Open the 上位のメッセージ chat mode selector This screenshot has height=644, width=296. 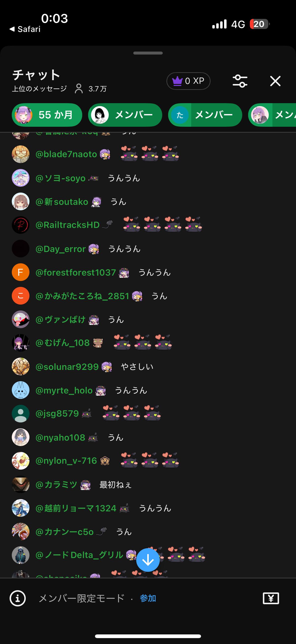(x=40, y=88)
